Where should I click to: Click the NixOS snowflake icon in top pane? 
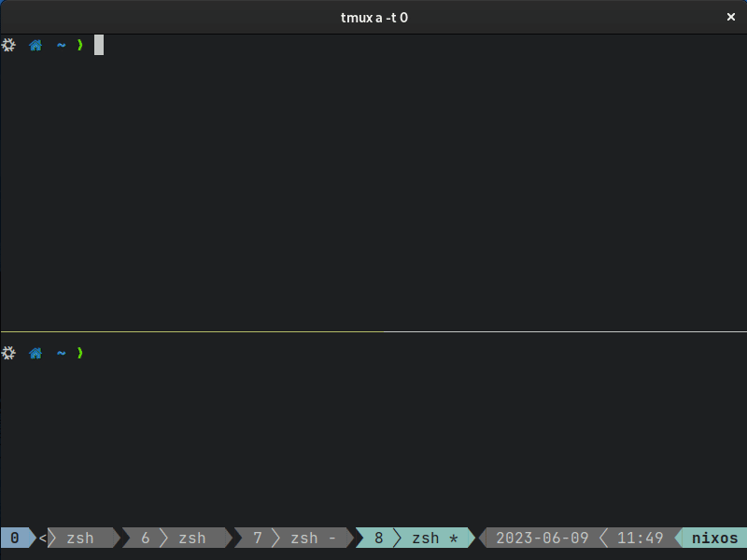pos(8,45)
